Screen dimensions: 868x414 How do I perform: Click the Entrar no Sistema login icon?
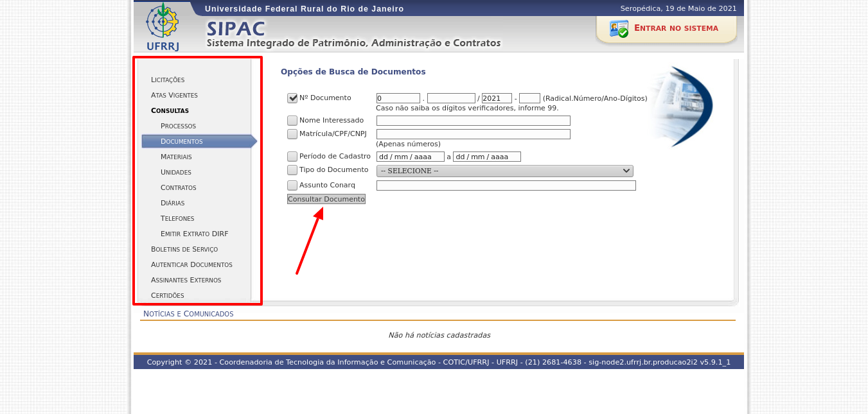tap(619, 29)
